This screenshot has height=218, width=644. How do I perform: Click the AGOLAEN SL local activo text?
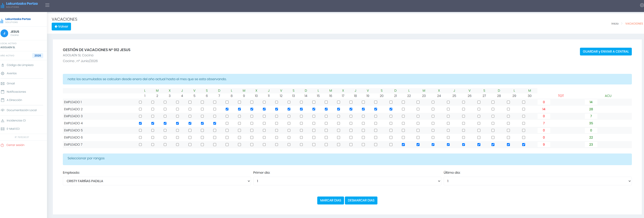(8, 47)
